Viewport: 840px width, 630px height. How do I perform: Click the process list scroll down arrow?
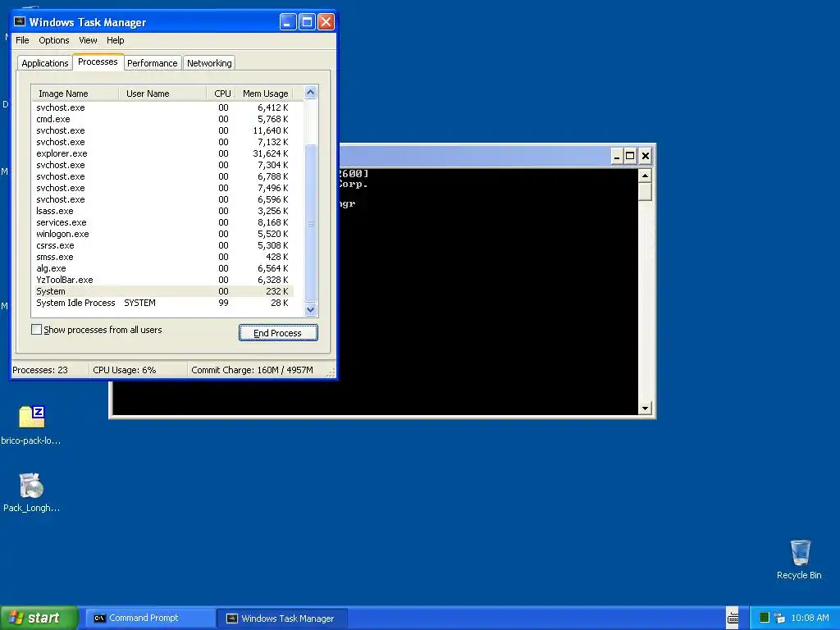310,309
